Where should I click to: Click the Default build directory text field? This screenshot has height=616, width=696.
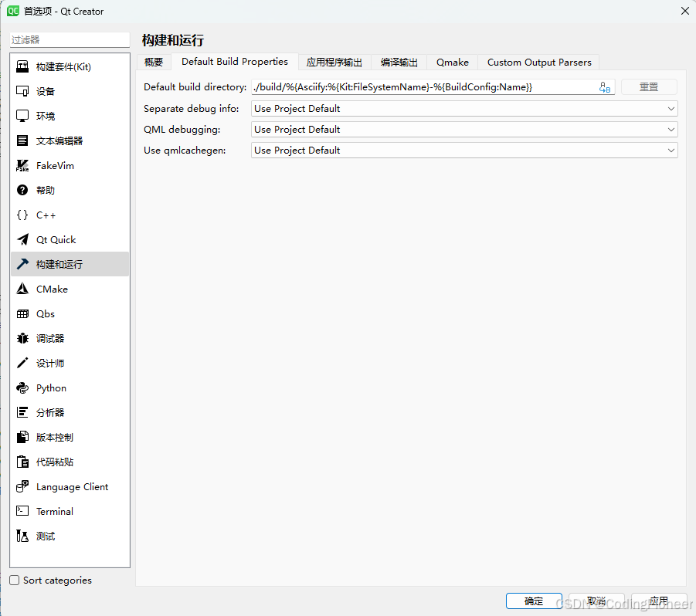tap(433, 87)
